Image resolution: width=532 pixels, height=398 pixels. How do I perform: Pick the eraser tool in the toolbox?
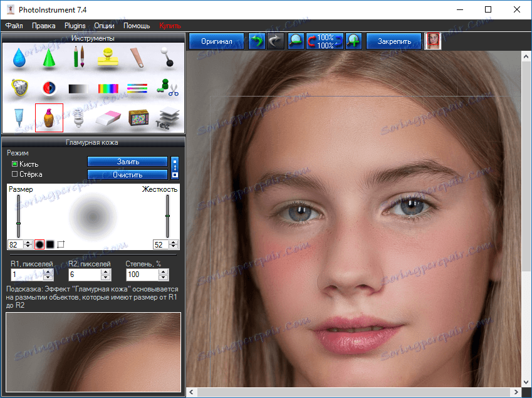click(109, 117)
